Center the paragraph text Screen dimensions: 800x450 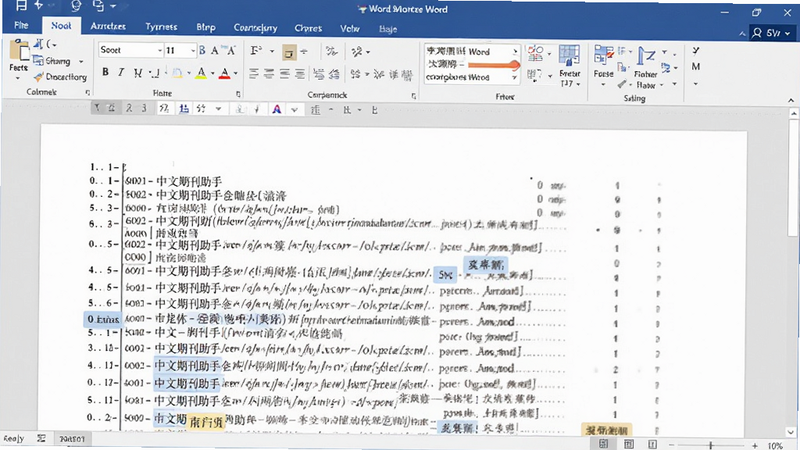269,74
